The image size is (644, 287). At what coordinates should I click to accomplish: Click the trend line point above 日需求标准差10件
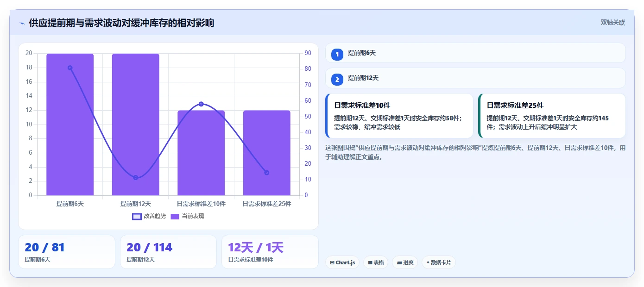tap(201, 104)
